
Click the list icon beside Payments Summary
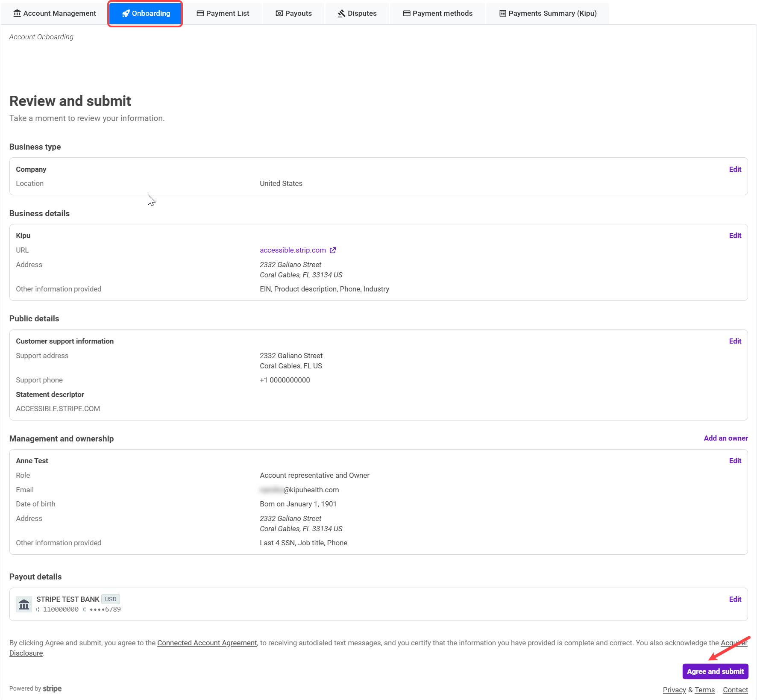(x=503, y=13)
